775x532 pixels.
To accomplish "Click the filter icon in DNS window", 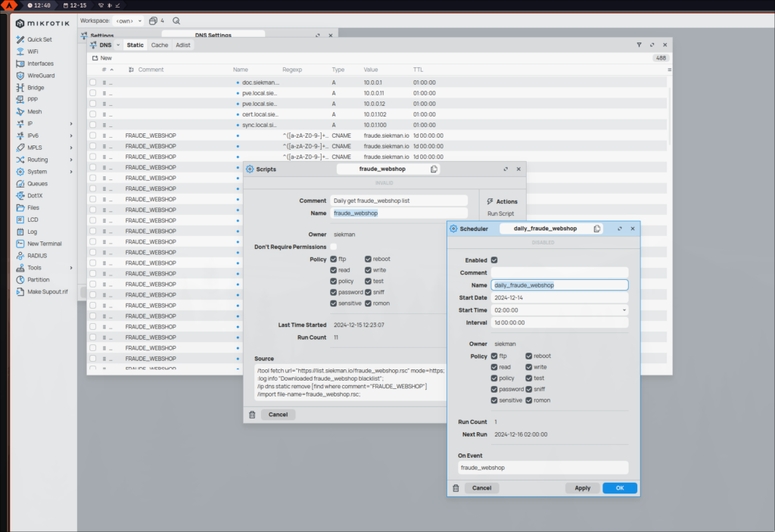I will coord(639,45).
